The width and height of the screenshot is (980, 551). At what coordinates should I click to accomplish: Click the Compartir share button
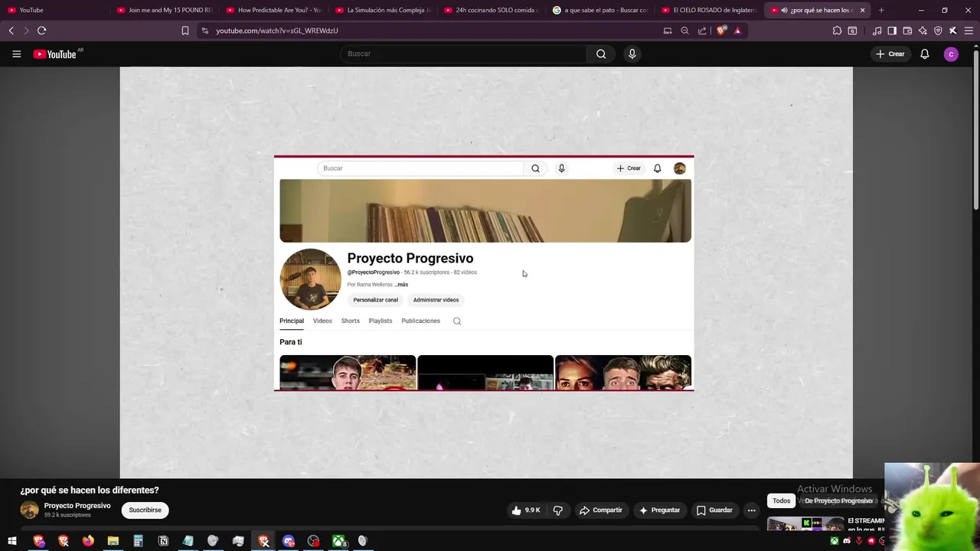[x=601, y=510]
